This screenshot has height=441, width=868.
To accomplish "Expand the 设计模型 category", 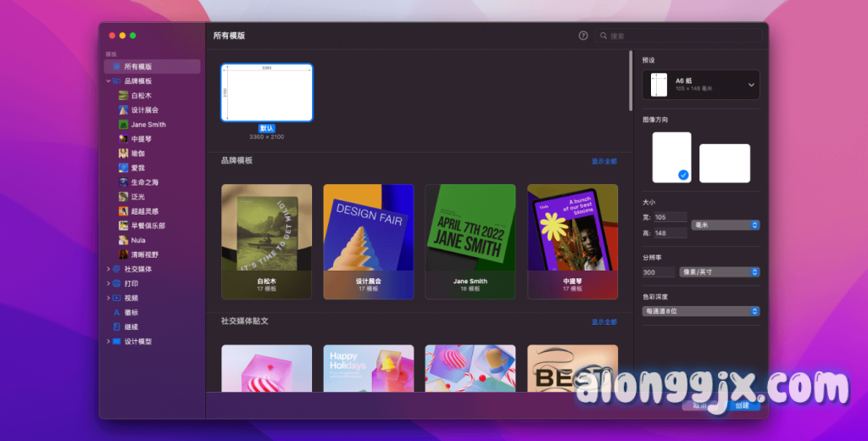I will (108, 342).
